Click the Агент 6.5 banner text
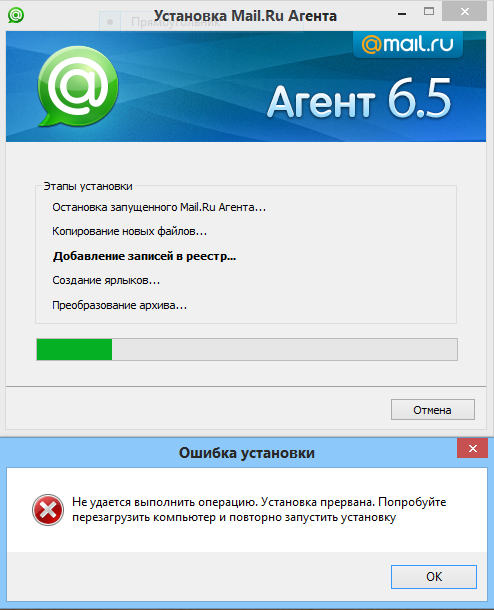 click(359, 100)
